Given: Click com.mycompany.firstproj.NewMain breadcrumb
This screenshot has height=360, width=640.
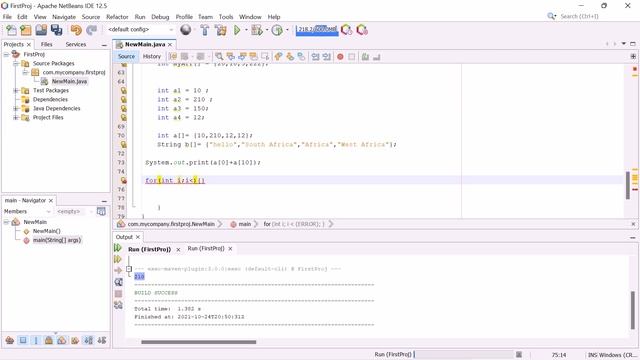Looking at the screenshot, I should pyautogui.click(x=171, y=224).
